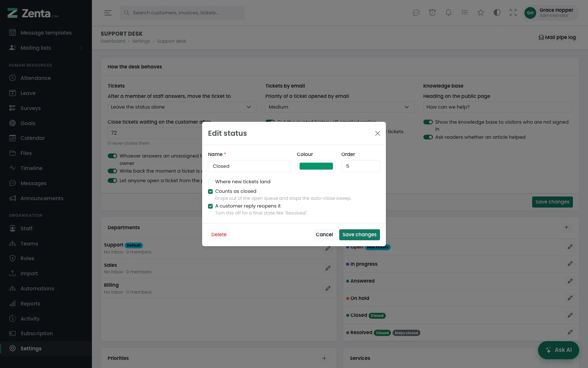This screenshot has height=368, width=588.
Task: Edit the 'Resolved' status pencil
Action: coord(570,332)
